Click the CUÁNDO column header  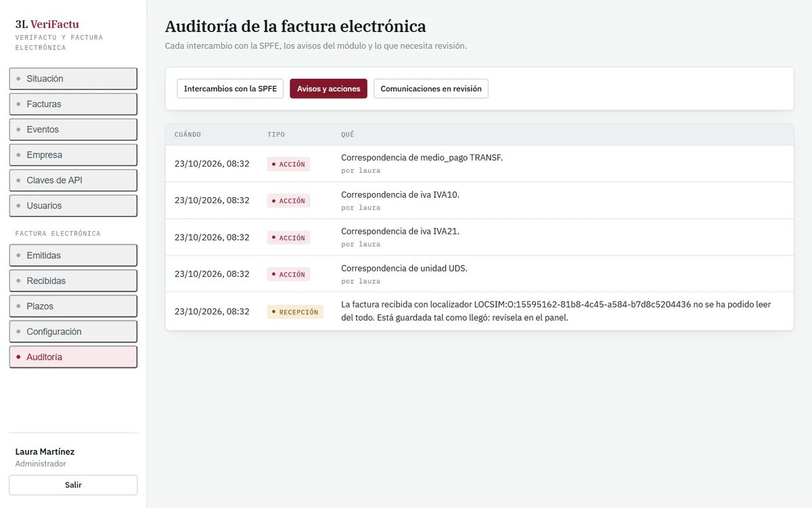coord(187,135)
